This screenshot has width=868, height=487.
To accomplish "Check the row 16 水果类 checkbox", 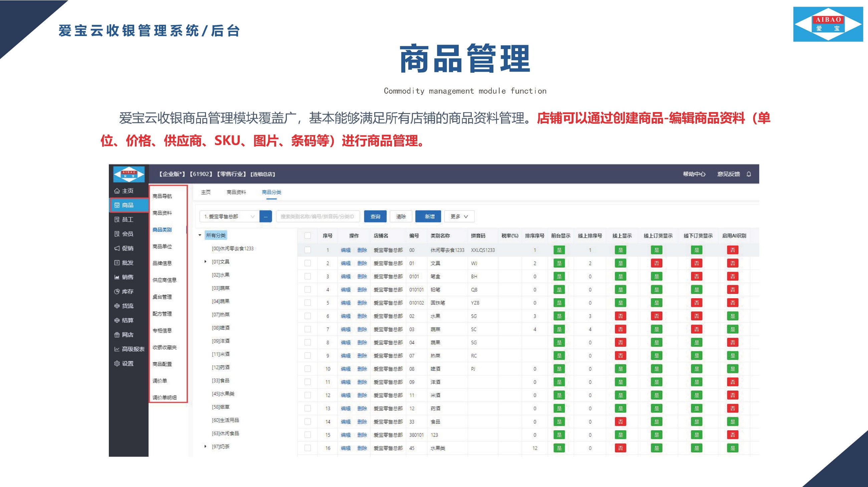I will click(307, 448).
